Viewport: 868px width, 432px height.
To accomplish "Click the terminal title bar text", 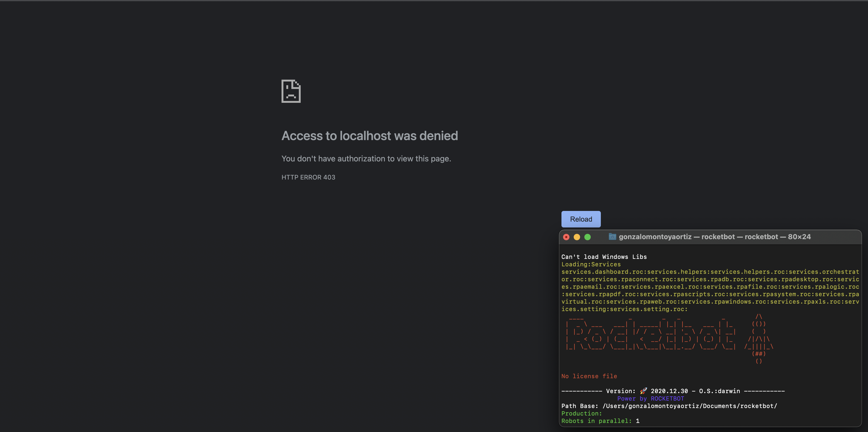I will pos(714,237).
